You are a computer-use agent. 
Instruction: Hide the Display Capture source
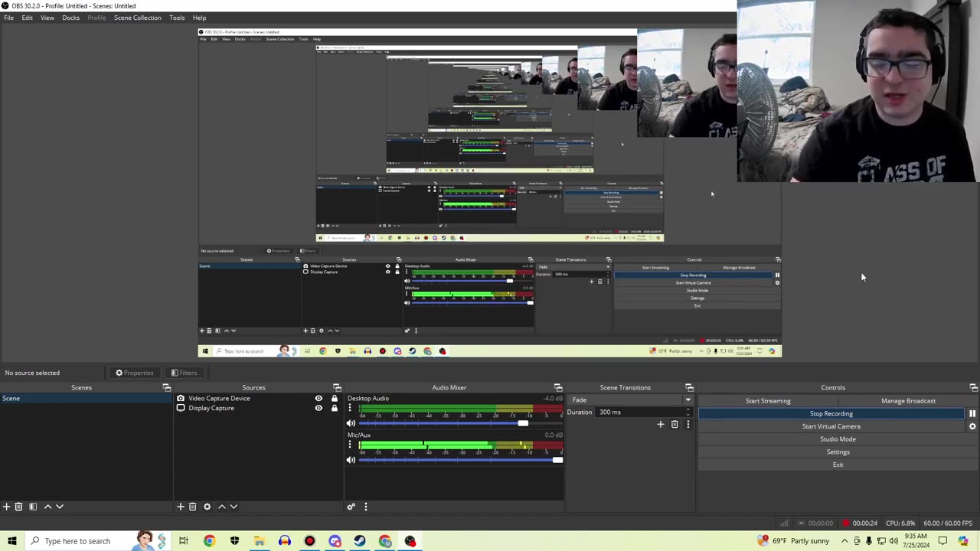(318, 409)
